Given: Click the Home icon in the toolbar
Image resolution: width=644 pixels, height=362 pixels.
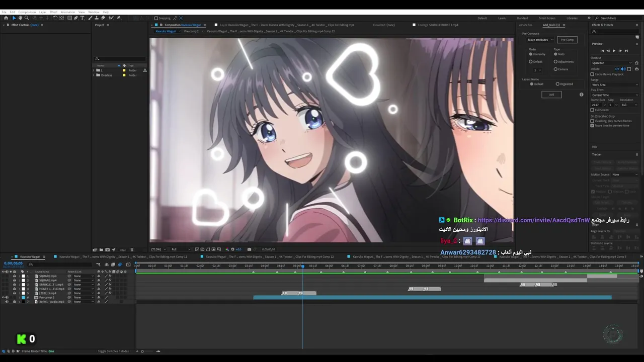Looking at the screenshot, I should (6, 18).
